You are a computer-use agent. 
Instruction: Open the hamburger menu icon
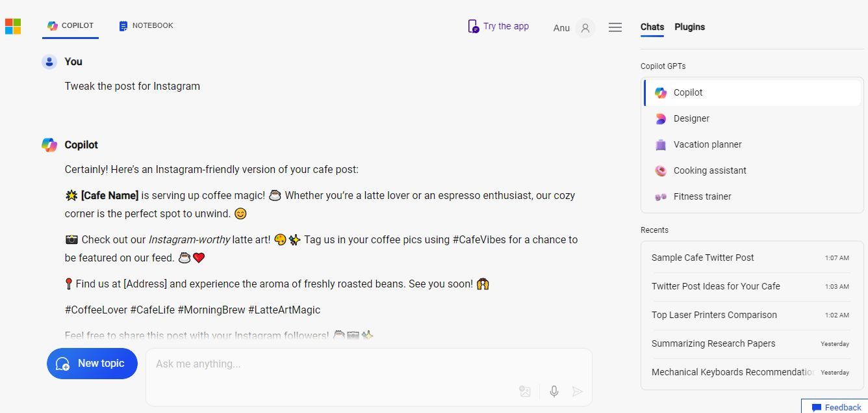click(x=615, y=27)
